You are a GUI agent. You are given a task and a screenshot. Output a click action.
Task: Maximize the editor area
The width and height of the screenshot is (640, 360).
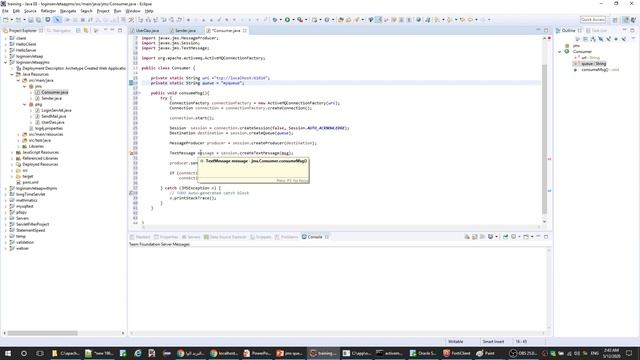point(546,30)
